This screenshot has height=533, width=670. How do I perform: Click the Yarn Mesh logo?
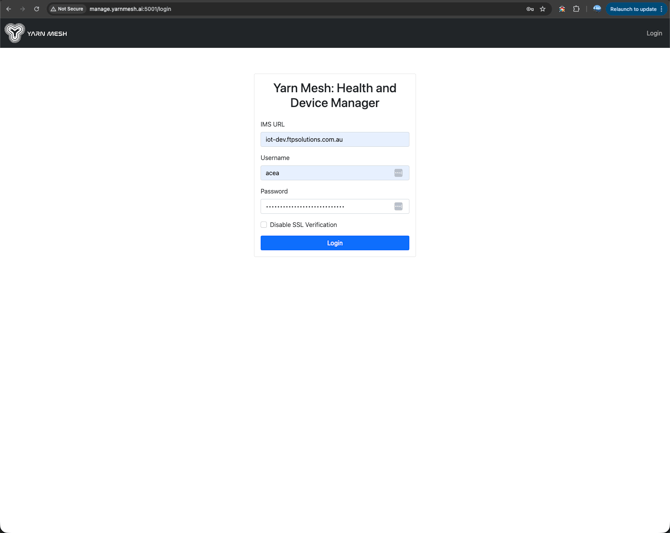click(36, 33)
